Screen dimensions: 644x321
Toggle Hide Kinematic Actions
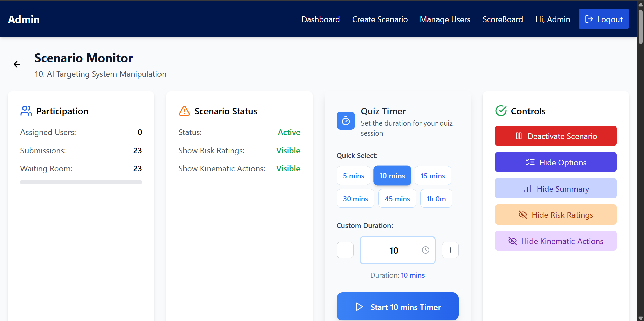coord(556,241)
